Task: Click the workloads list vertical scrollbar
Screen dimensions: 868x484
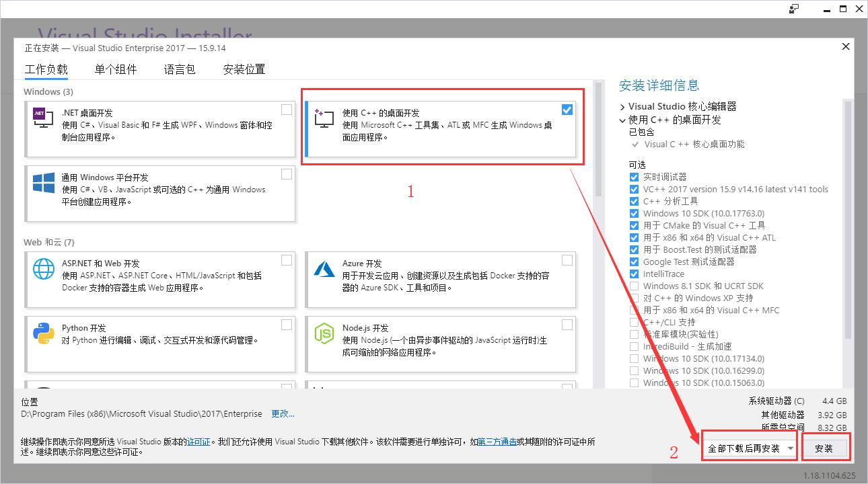Action: click(x=598, y=140)
